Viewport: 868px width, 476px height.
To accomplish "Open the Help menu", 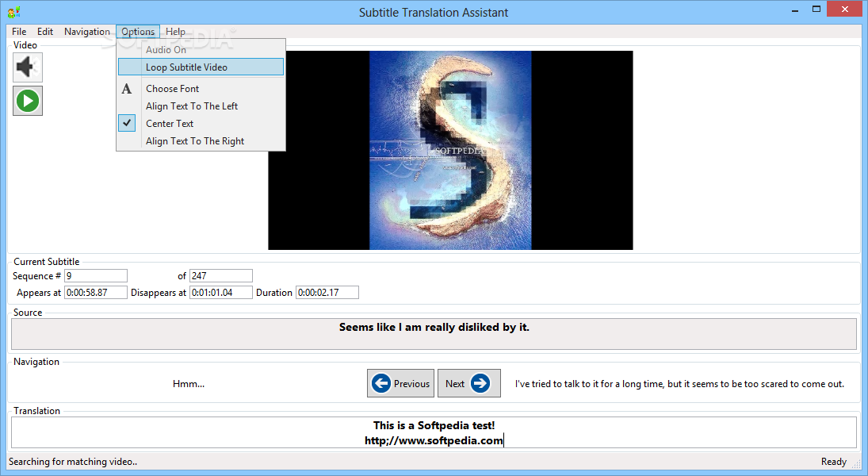I will (175, 32).
